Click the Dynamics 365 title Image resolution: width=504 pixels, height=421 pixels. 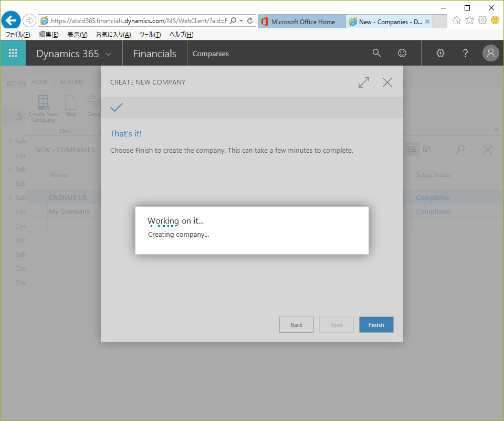tap(68, 54)
